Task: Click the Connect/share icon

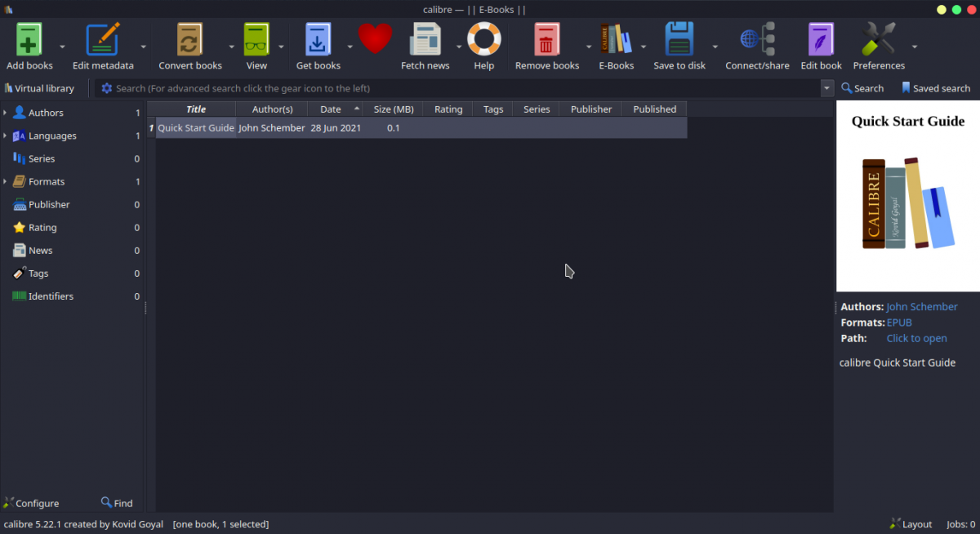Action: pos(757,39)
